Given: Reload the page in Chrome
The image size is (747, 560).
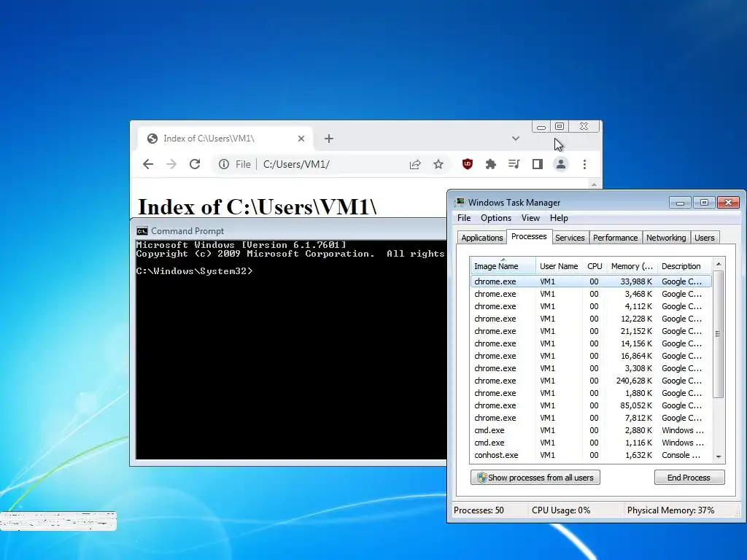Looking at the screenshot, I should 194,164.
